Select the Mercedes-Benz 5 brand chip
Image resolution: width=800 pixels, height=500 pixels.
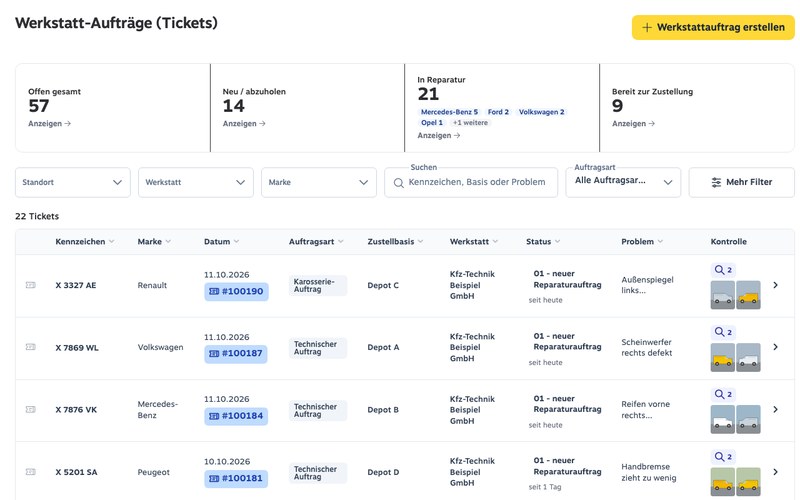click(449, 112)
